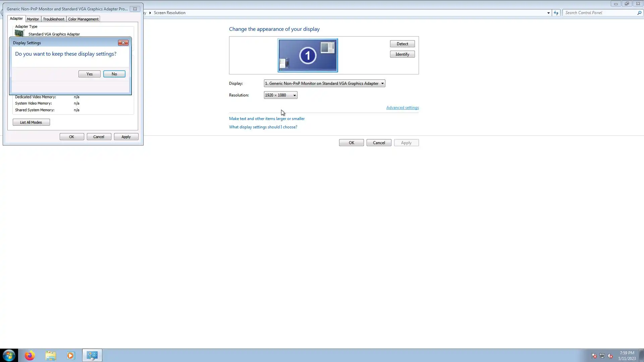Image resolution: width=644 pixels, height=362 pixels.
Task: Open Firefox from the taskbar
Action: coord(30,355)
